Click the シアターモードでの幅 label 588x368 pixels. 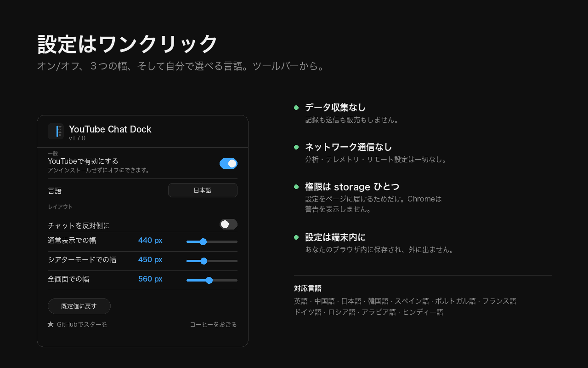click(x=82, y=259)
